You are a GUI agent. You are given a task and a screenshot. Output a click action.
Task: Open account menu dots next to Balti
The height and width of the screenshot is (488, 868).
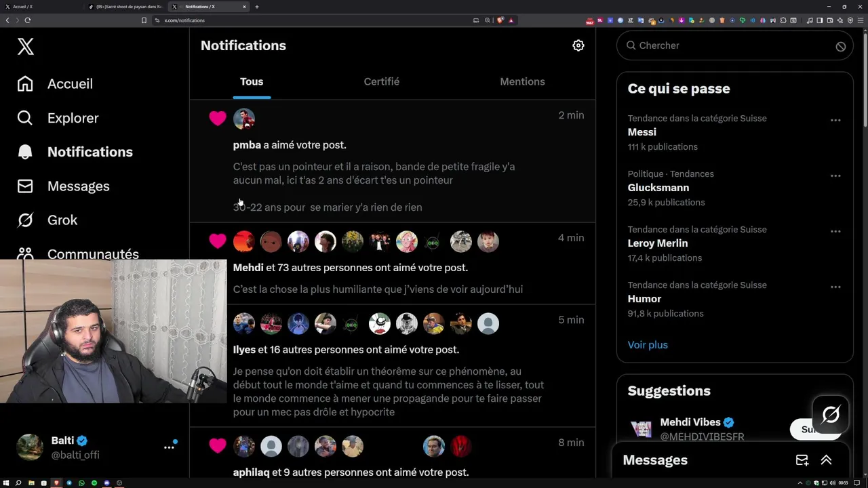click(169, 447)
